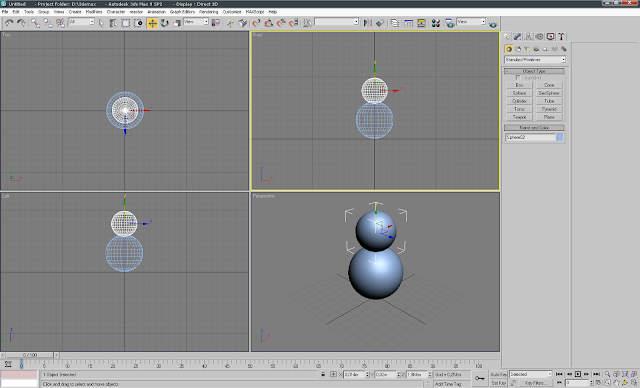Image resolution: width=640 pixels, height=388 pixels.
Task: Click the Mirror tool icon
Action: (x=368, y=23)
